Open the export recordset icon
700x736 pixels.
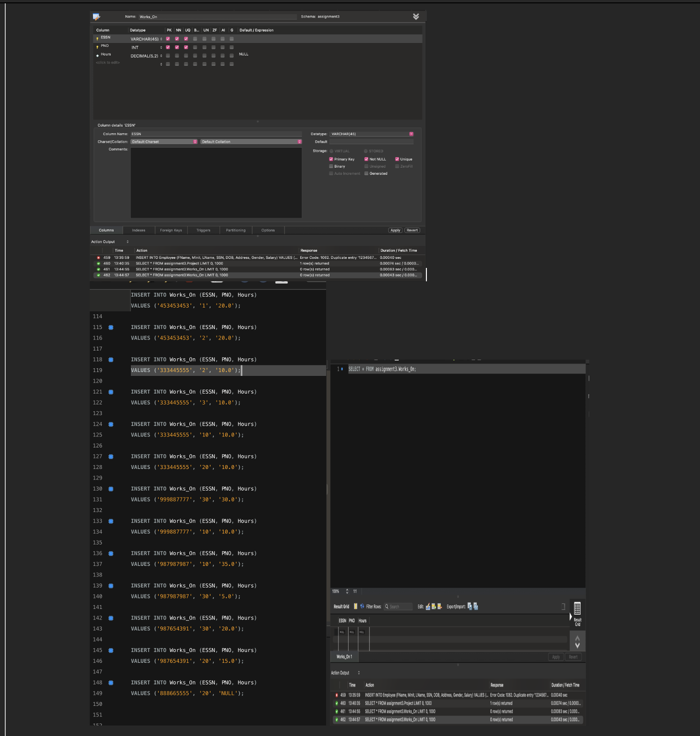point(470,607)
